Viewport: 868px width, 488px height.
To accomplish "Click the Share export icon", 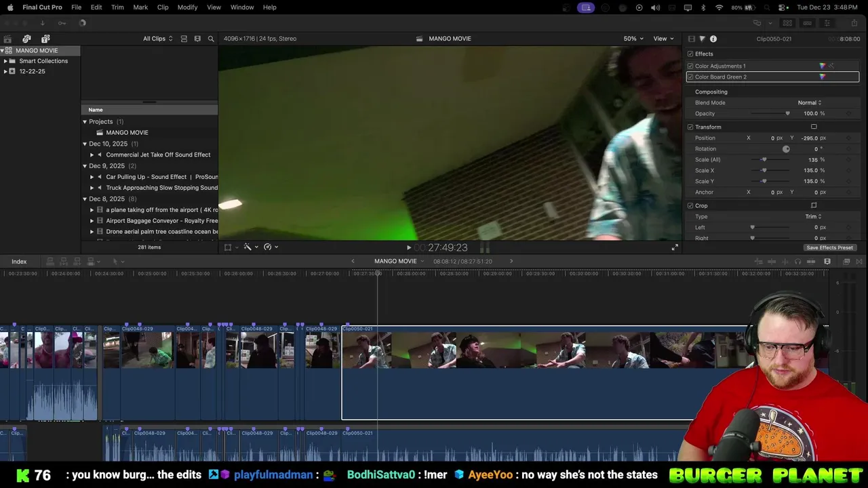I will pyautogui.click(x=854, y=23).
